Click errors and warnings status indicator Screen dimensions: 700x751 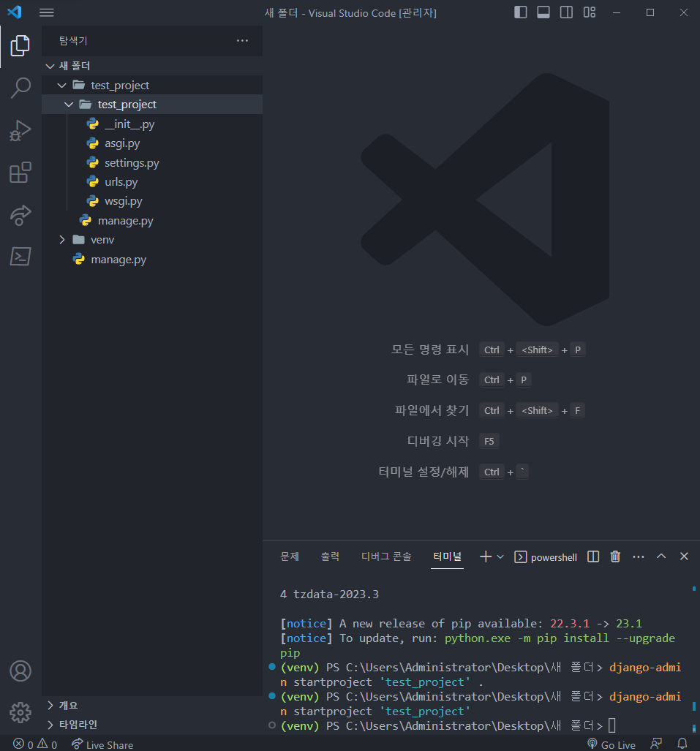tap(35, 744)
